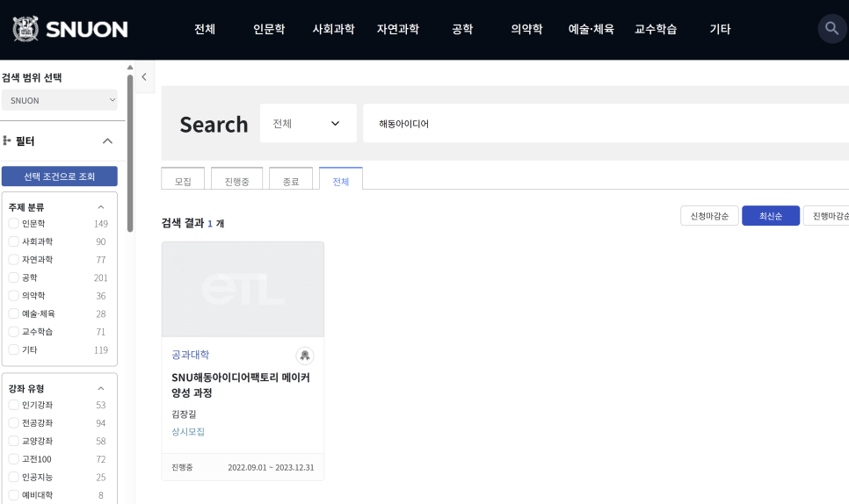Open the SNUON search scope dropdown

60,100
